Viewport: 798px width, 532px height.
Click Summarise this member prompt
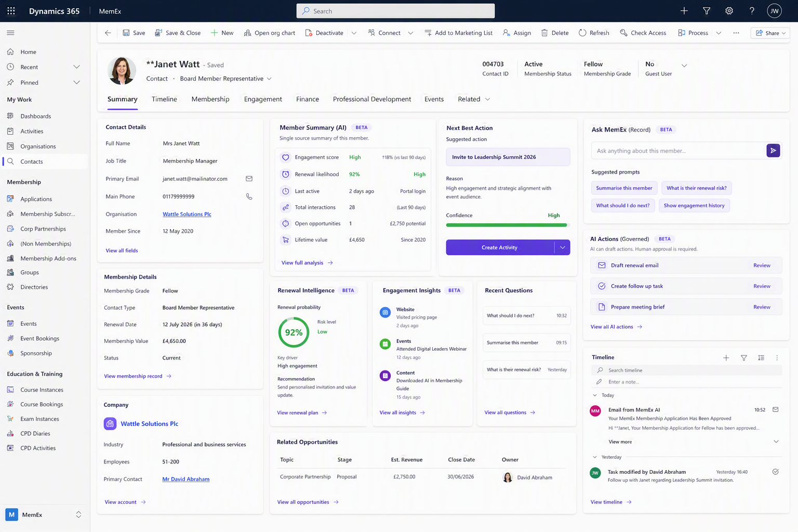pyautogui.click(x=624, y=188)
